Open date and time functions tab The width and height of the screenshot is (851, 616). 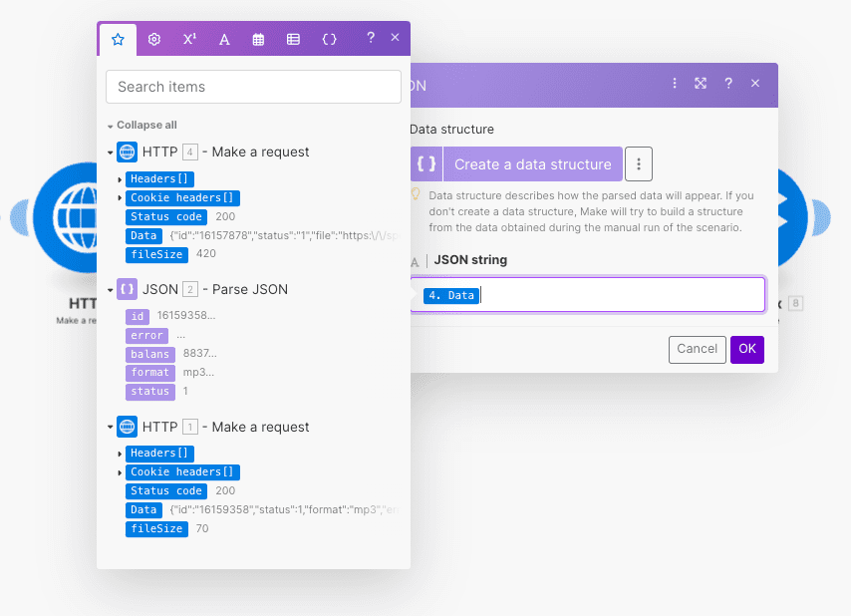point(258,39)
